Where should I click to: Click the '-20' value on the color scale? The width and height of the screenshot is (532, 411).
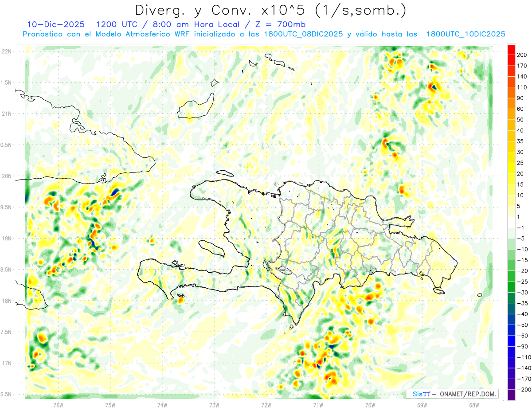click(x=522, y=271)
